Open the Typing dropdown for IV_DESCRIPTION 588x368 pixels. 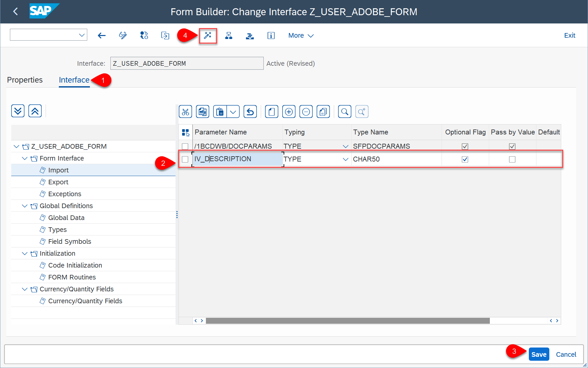[x=346, y=159]
